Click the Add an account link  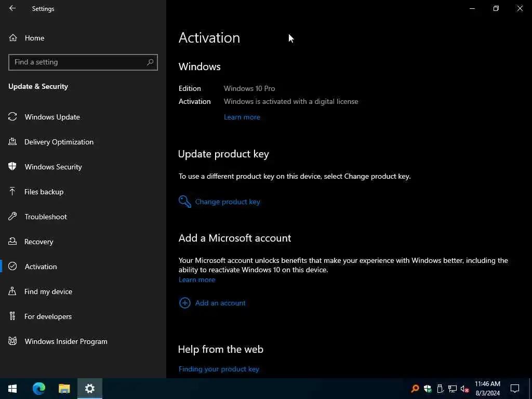[x=220, y=303]
